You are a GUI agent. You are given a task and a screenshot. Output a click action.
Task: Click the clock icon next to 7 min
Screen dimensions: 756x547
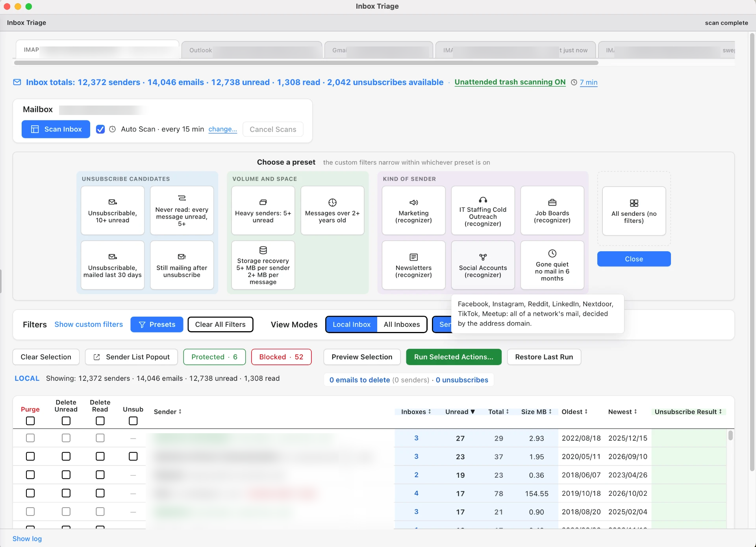point(574,82)
